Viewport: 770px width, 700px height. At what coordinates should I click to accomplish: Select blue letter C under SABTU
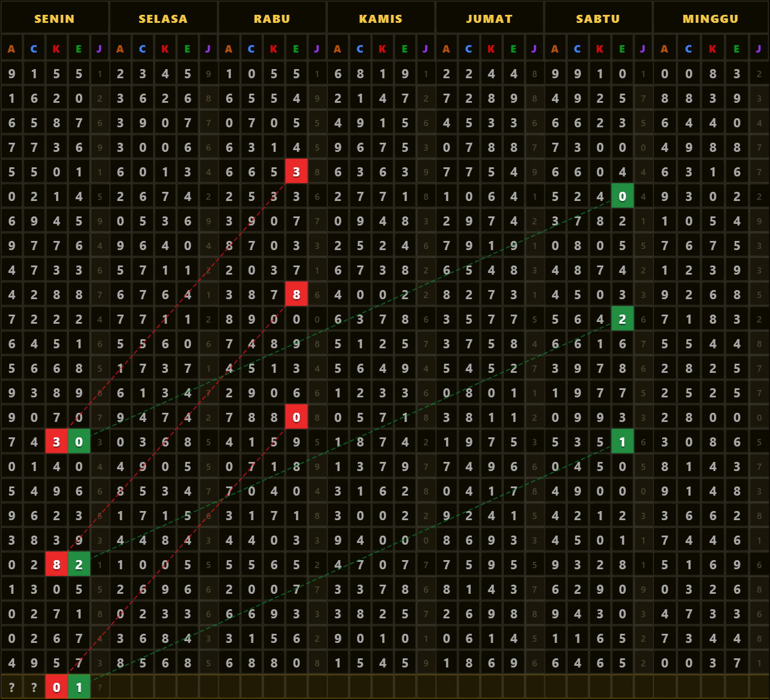click(577, 49)
